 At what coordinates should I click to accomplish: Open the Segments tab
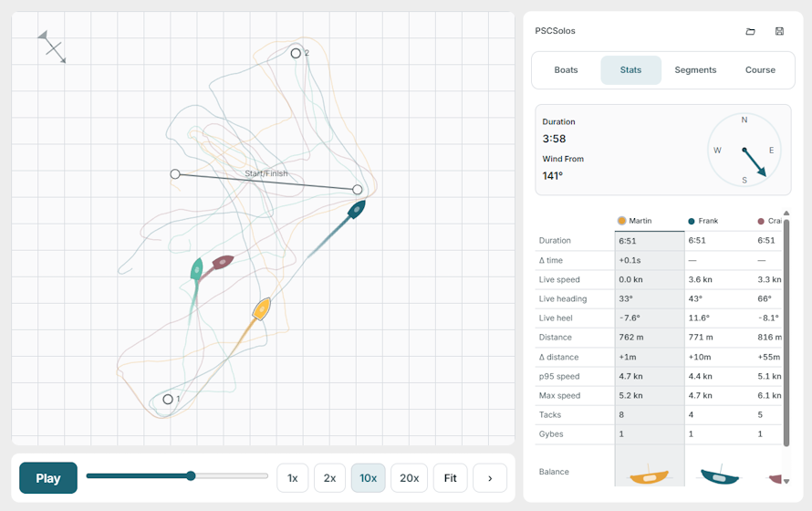click(695, 70)
